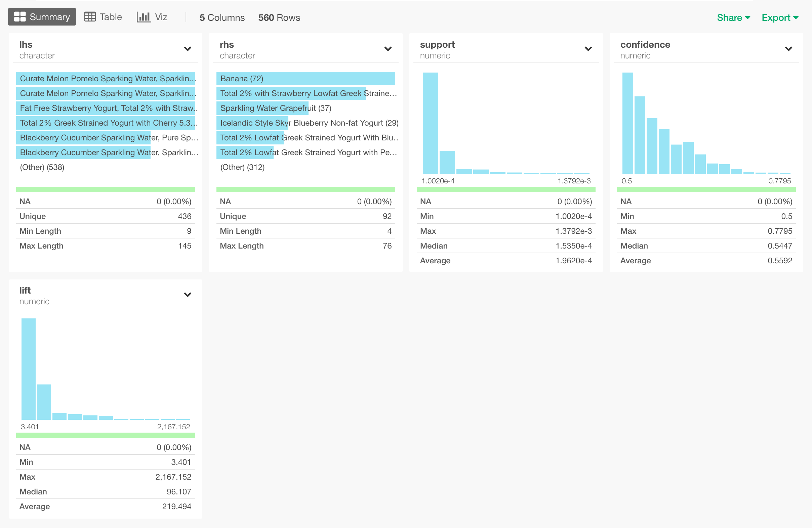Click rhs Max Length value 76
The width and height of the screenshot is (812, 528).
click(387, 246)
